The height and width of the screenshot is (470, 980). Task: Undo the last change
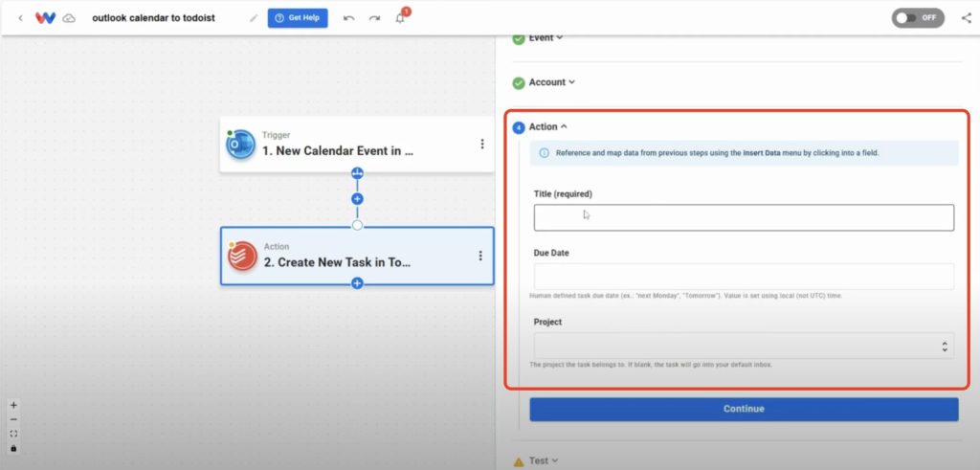tap(348, 18)
